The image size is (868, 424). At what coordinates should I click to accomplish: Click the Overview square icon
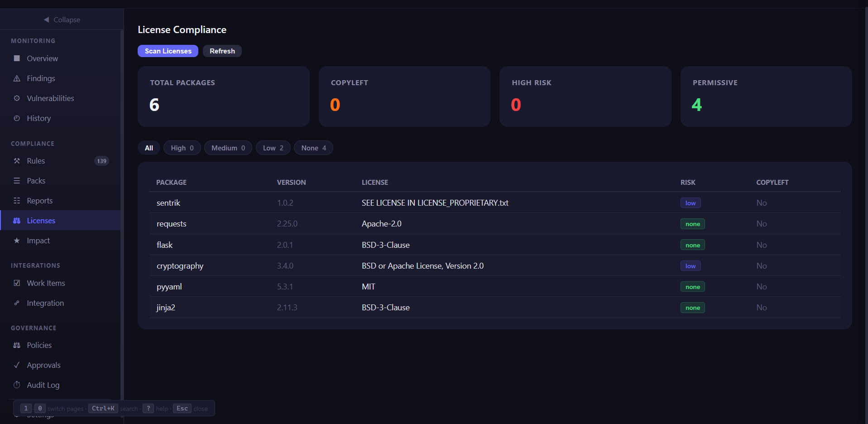(x=17, y=58)
